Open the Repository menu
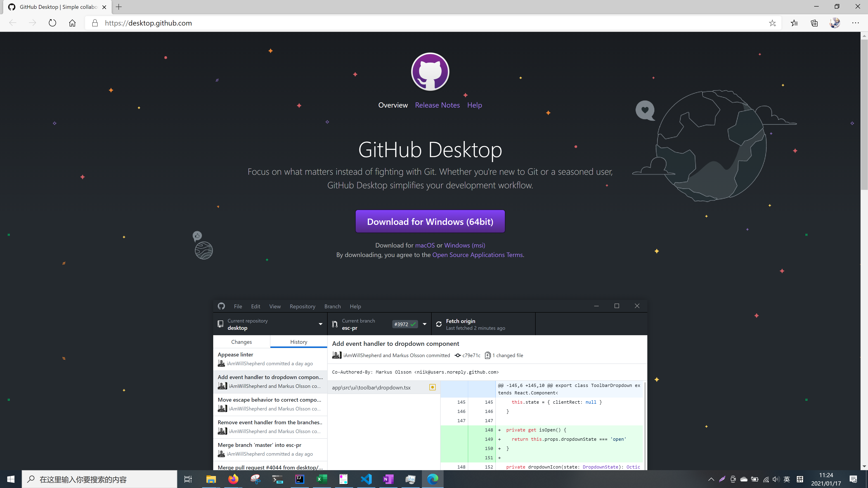868x488 pixels. (302, 306)
